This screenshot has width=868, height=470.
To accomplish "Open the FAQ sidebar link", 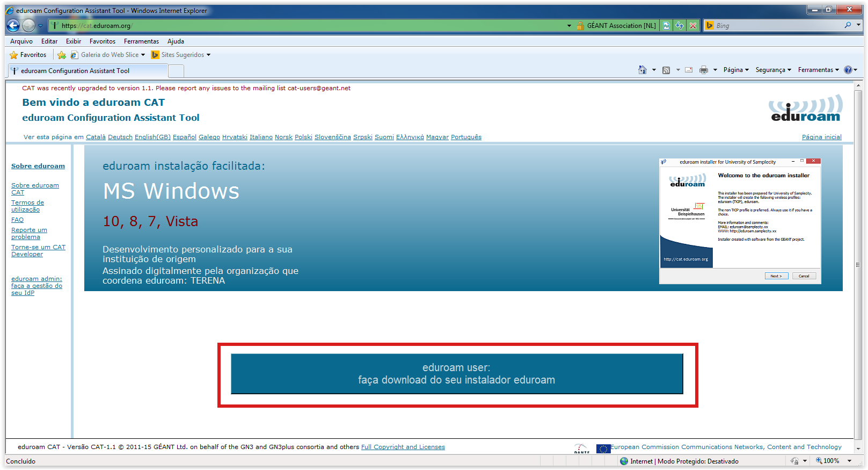I will 17,220.
